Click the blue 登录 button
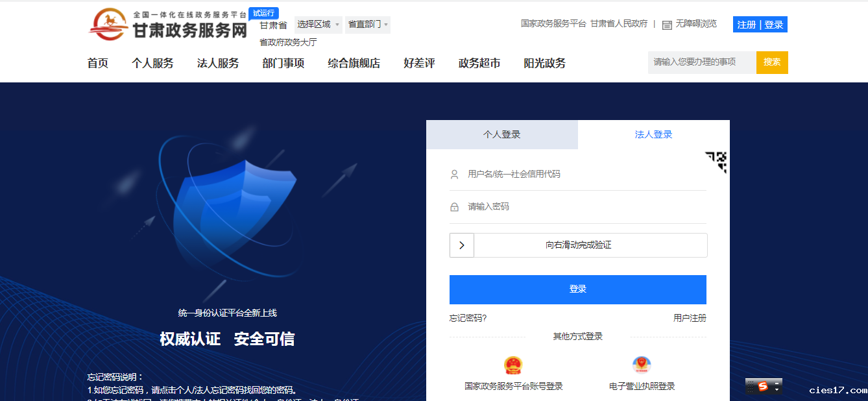This screenshot has width=868, height=401. click(578, 289)
